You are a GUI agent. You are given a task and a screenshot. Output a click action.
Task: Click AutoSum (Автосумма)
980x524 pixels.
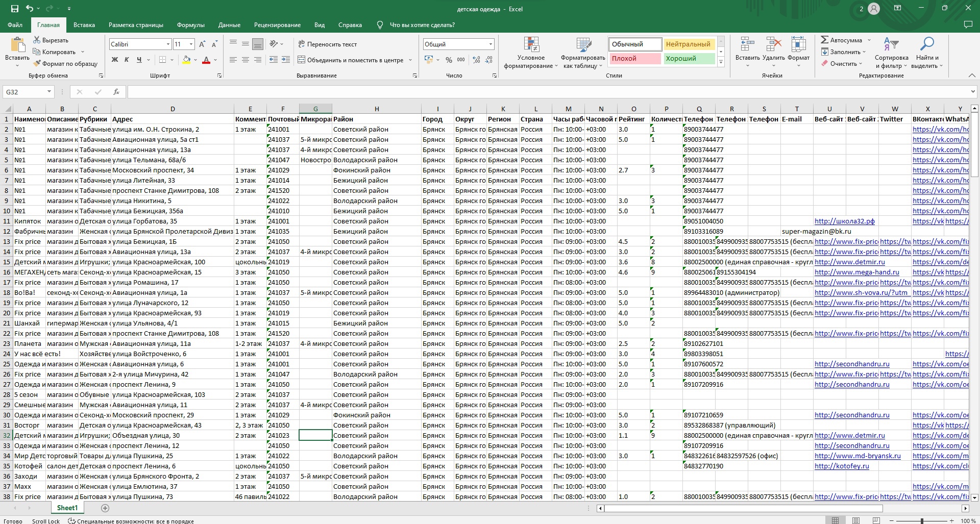(x=841, y=40)
